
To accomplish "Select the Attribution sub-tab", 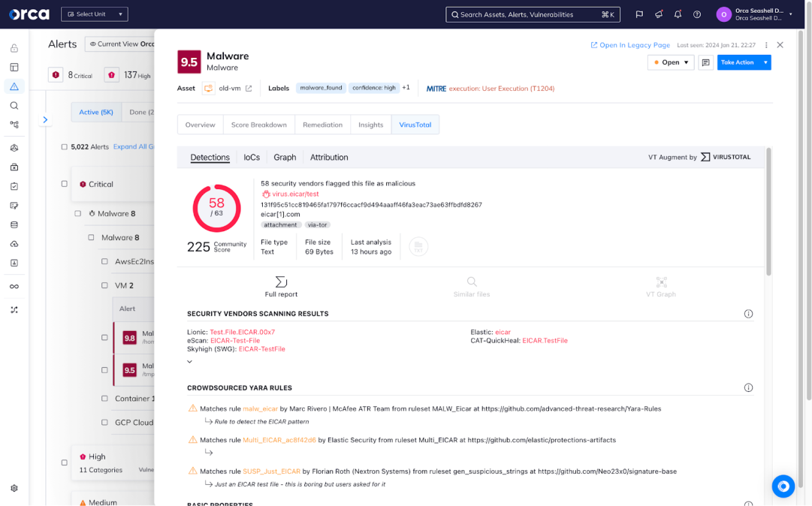I will (329, 158).
